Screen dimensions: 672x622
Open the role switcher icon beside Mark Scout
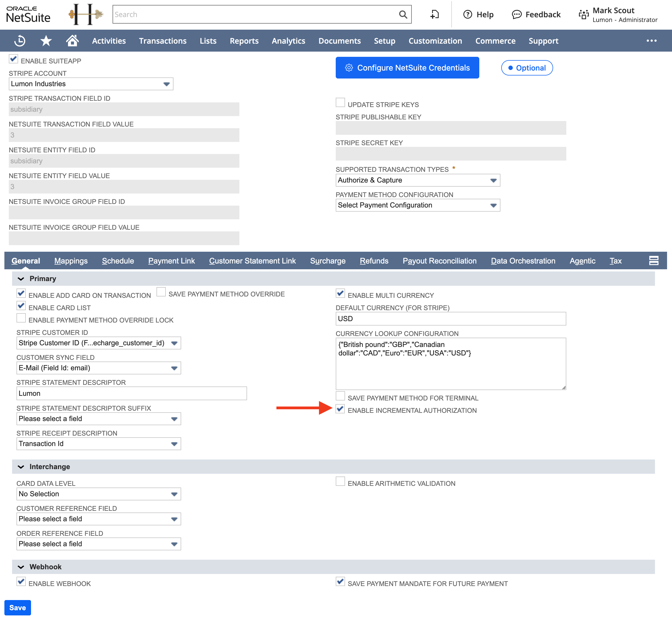(584, 15)
